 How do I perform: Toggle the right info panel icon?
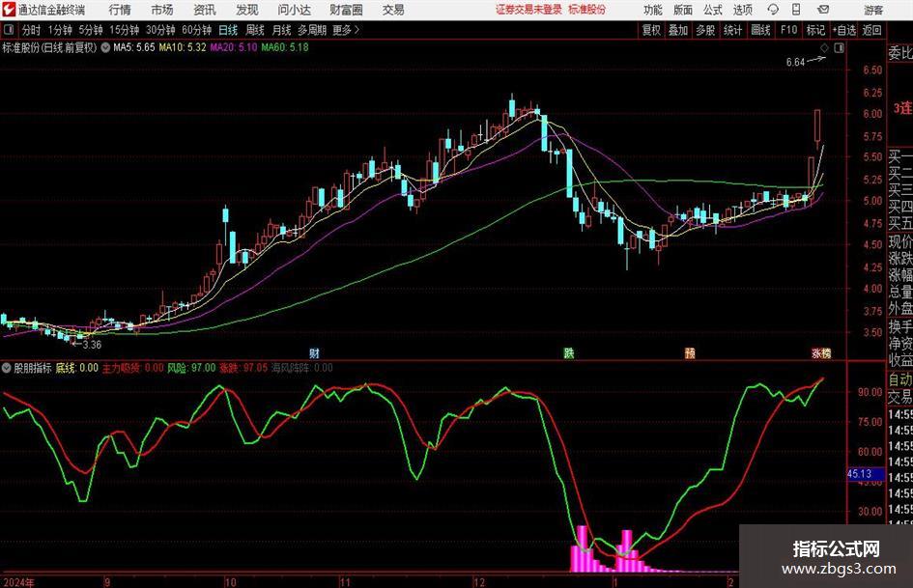click(x=839, y=48)
